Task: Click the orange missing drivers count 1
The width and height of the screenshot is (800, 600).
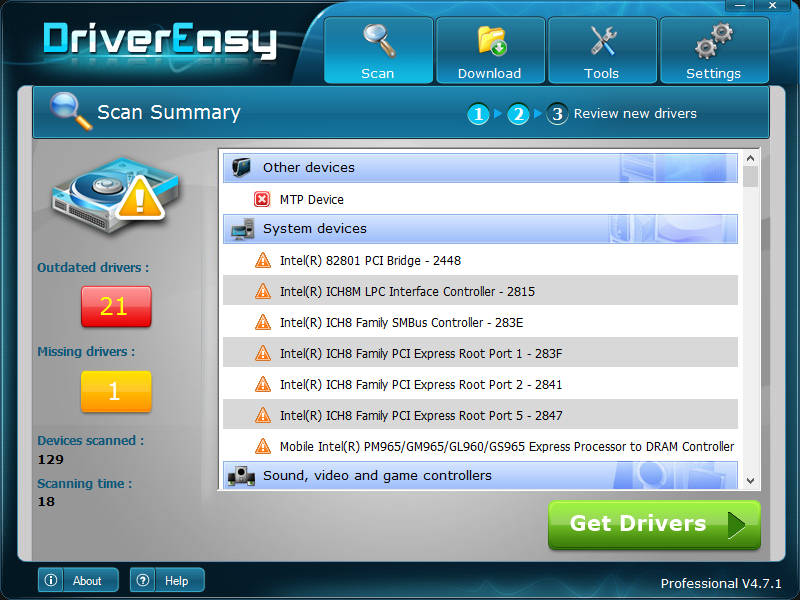Action: click(x=116, y=391)
